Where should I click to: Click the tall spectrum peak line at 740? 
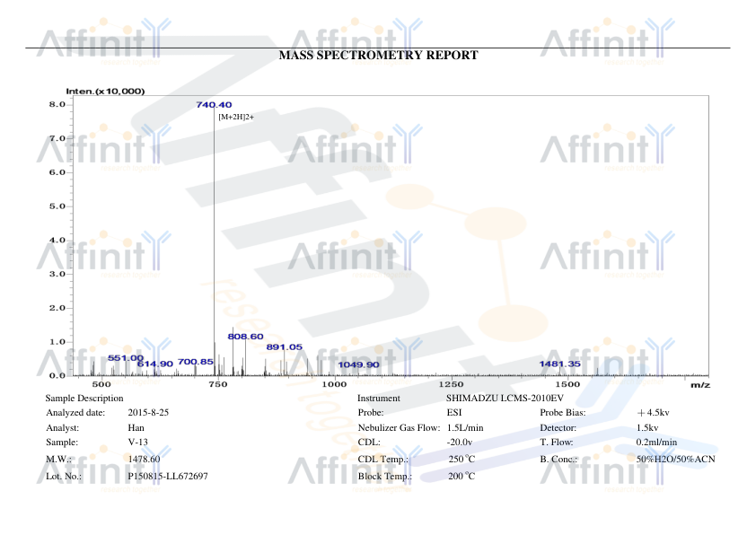tap(214, 241)
